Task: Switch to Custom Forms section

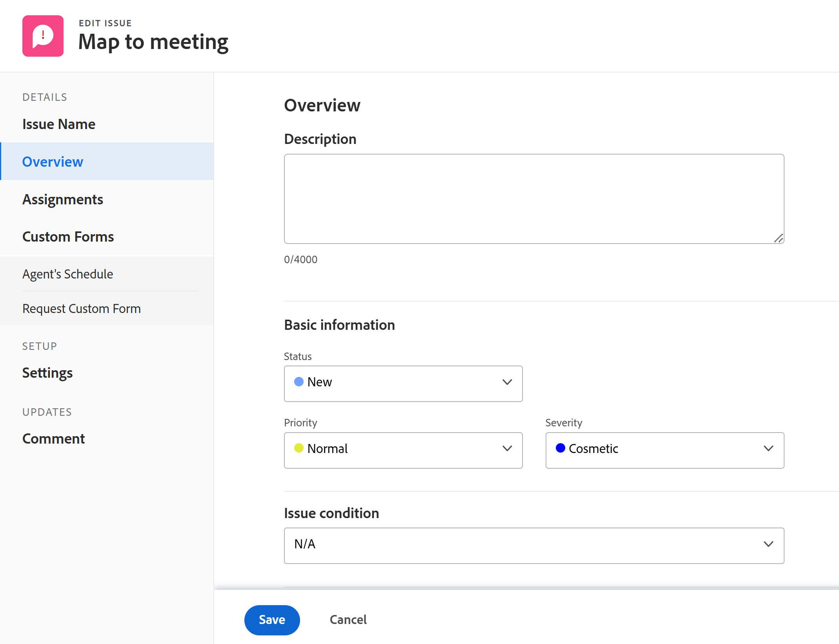Action: tap(68, 237)
